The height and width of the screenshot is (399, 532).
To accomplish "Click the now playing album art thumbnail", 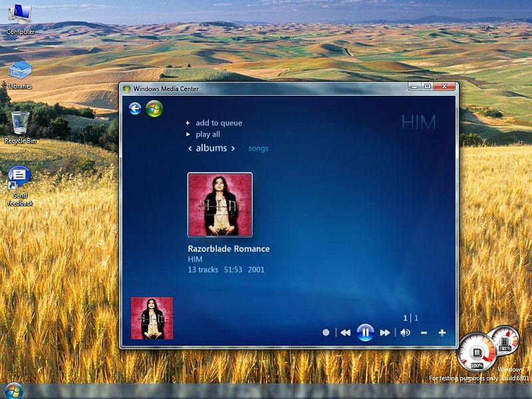I will tap(152, 318).
